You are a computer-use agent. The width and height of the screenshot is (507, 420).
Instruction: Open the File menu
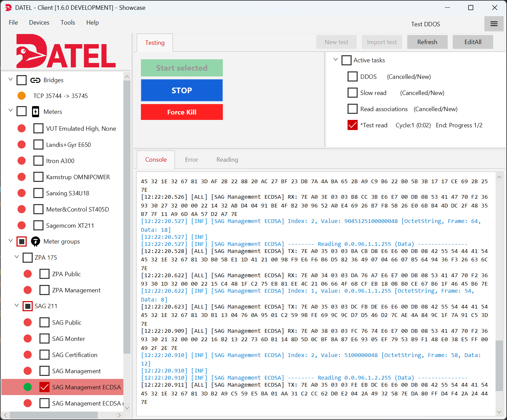click(13, 23)
